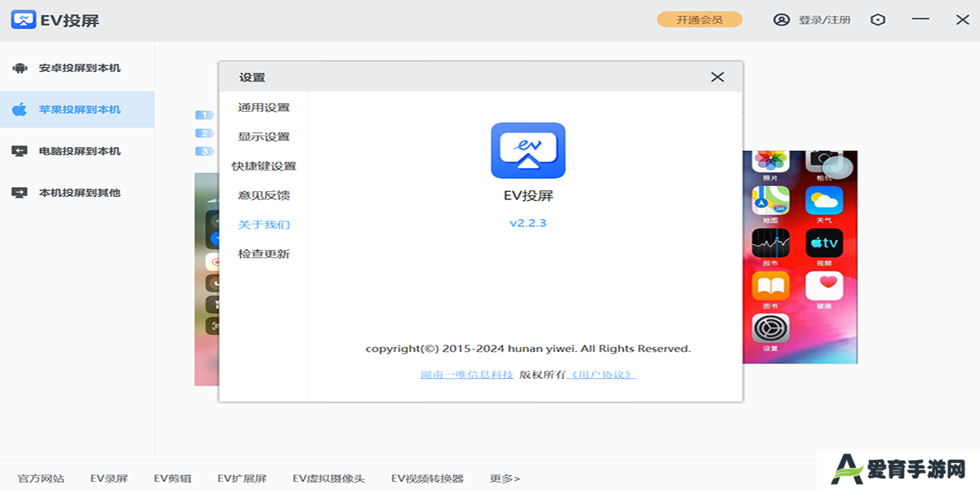Click the Maps app icon on phone preview
This screenshot has width=980, height=490.
770,200
